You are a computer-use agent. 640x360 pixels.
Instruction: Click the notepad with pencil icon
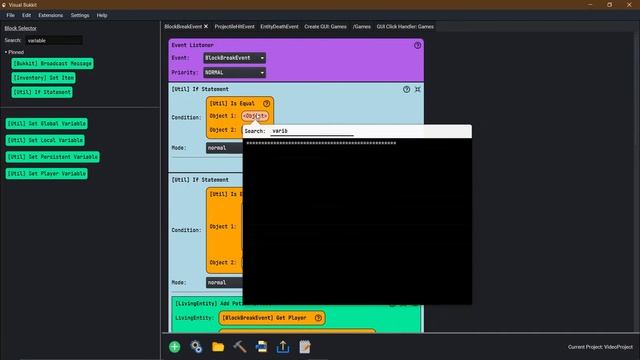[305, 347]
